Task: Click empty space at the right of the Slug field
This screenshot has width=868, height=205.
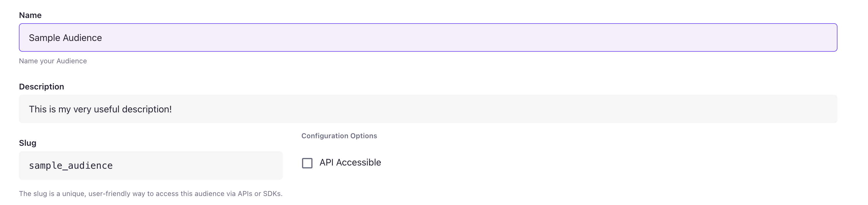Action: click(x=236, y=166)
